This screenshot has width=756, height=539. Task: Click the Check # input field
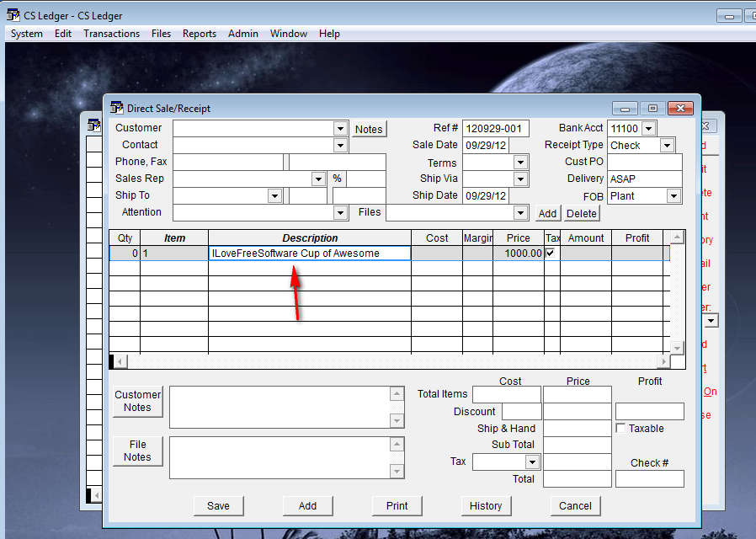click(x=649, y=478)
